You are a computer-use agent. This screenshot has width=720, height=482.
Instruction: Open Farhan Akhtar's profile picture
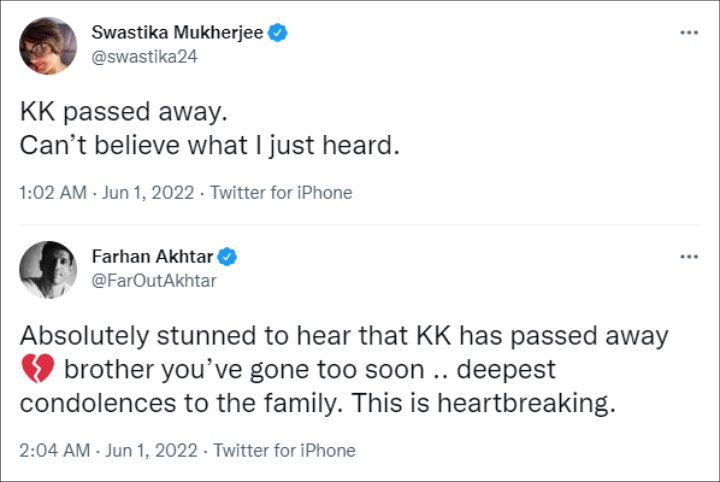[48, 268]
